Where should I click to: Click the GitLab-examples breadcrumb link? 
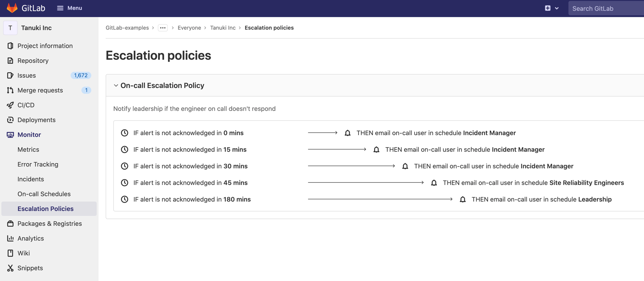point(127,28)
